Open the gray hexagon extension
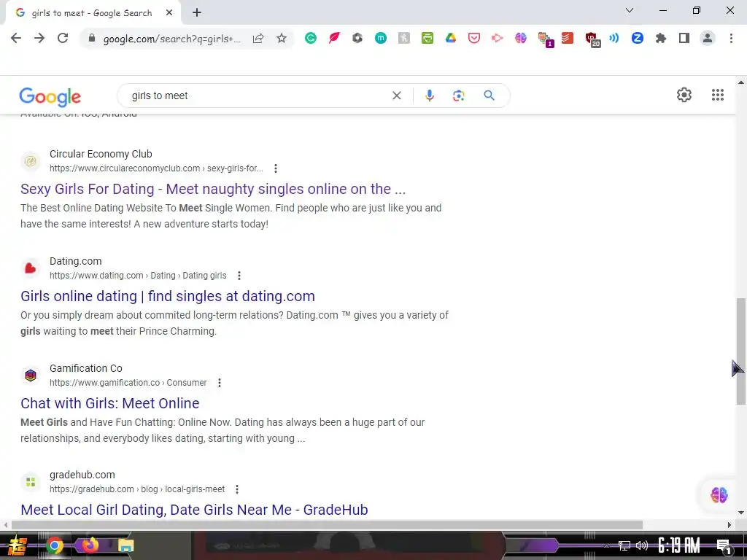Screen dimensions: 747x560 [357, 38]
